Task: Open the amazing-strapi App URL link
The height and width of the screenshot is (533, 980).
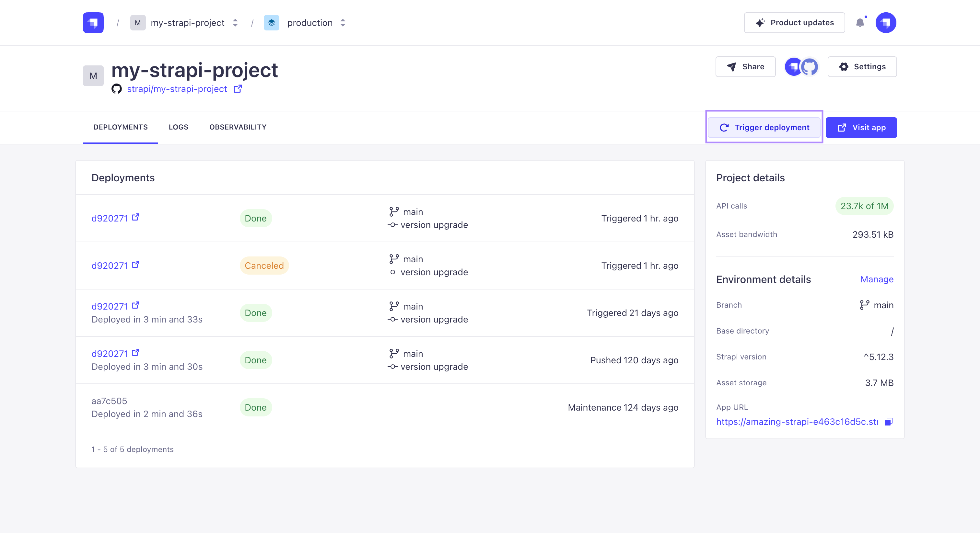Action: click(x=798, y=422)
